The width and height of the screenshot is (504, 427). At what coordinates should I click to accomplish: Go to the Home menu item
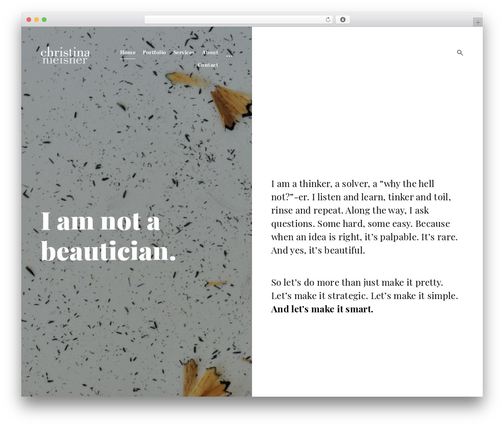tap(128, 52)
